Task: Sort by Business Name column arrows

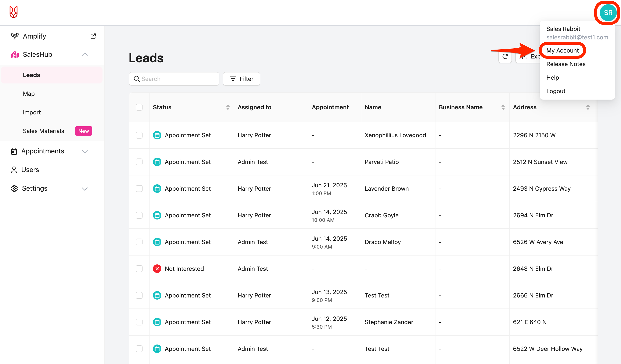Action: click(x=503, y=107)
